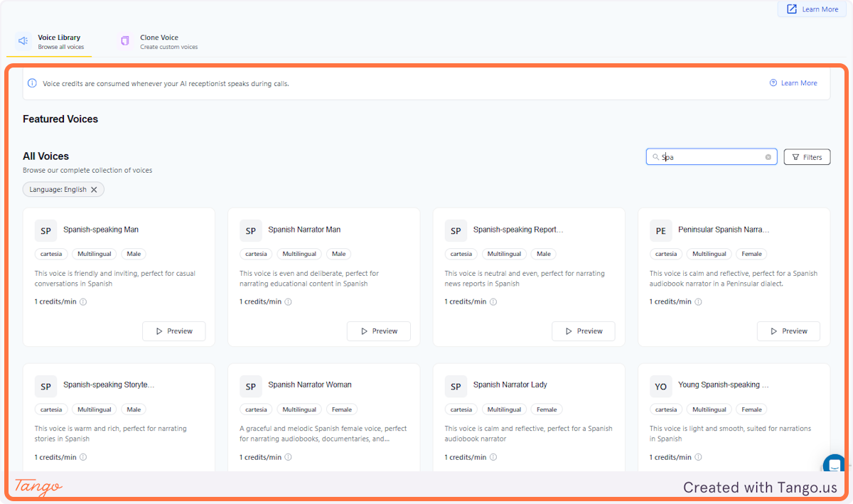Select the Spanish Narrator Lady voice title
This screenshot has width=853, height=504.
click(x=510, y=385)
